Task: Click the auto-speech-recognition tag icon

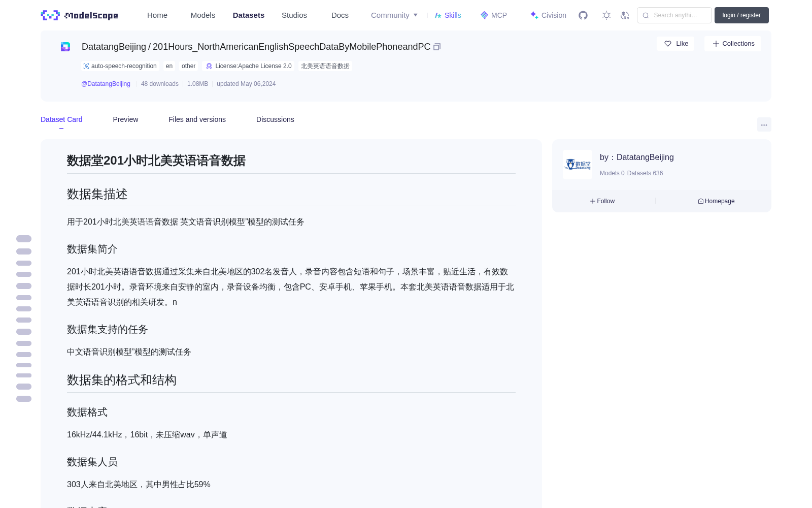Action: coord(86,66)
